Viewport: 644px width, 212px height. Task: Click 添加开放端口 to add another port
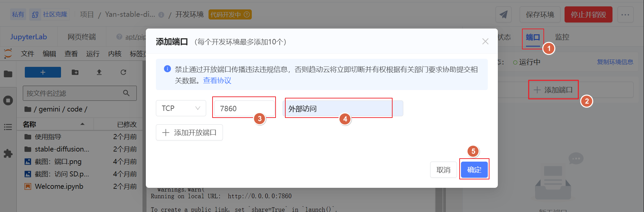[189, 132]
